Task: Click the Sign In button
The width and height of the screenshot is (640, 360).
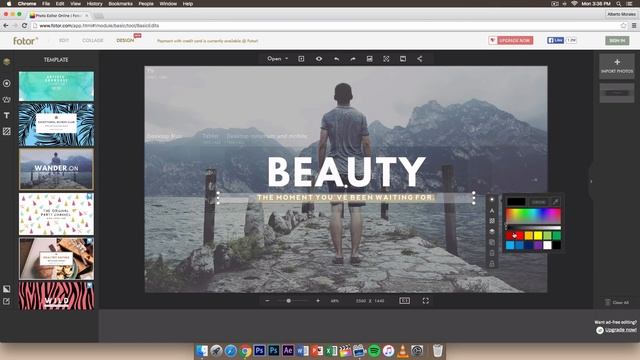Action: pyautogui.click(x=617, y=40)
